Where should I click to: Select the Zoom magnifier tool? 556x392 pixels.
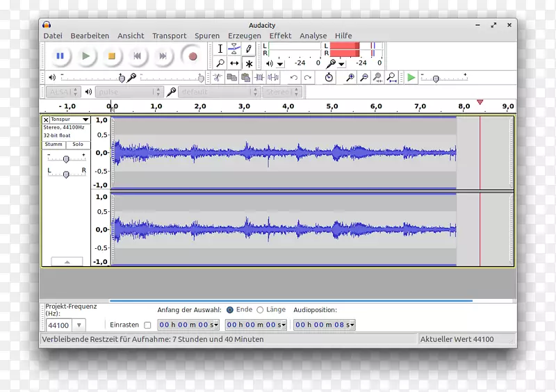click(220, 63)
